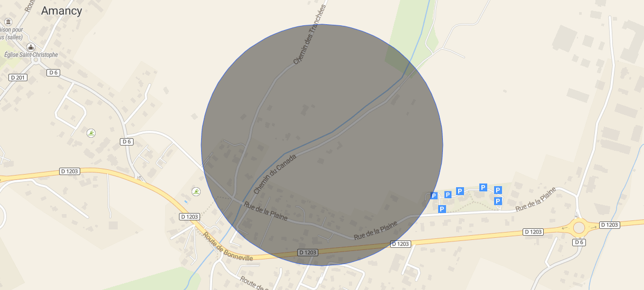The image size is (644, 290).
Task: Click the Rue de la Plaine label near the roundabout
Action: [x=536, y=199]
